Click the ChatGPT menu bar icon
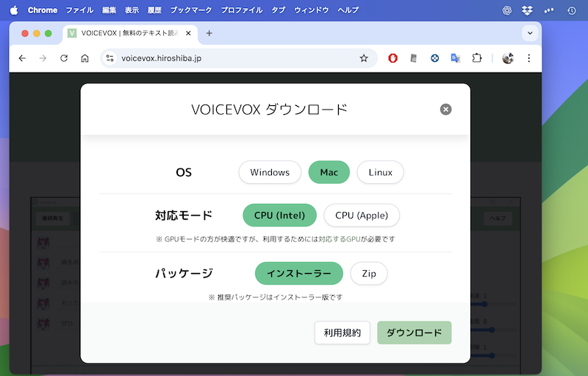 tap(507, 10)
